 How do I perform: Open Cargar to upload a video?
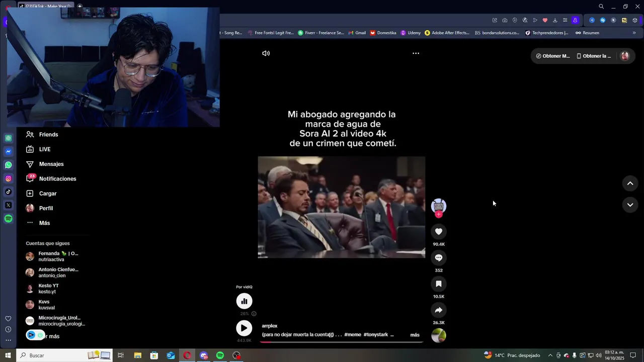coord(41,194)
